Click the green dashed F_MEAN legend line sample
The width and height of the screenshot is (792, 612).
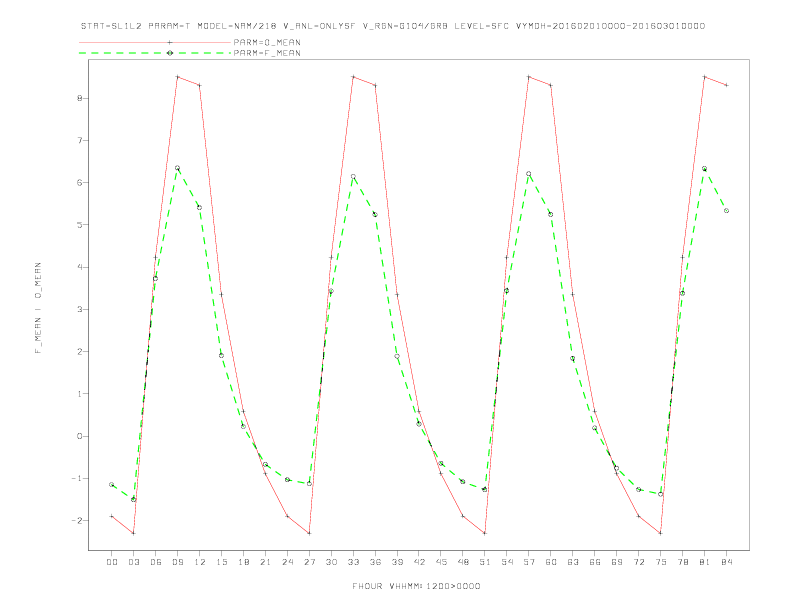(155, 53)
